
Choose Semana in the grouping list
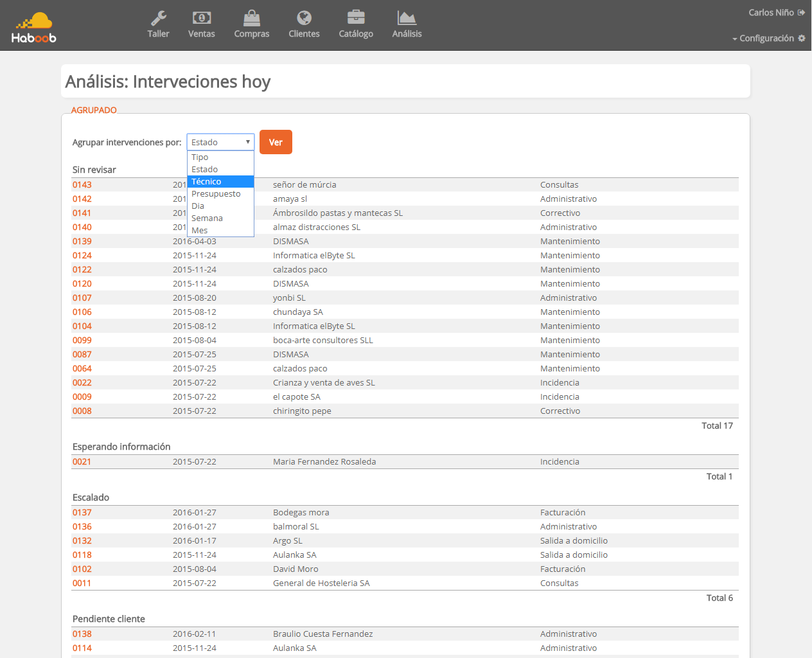click(220, 218)
